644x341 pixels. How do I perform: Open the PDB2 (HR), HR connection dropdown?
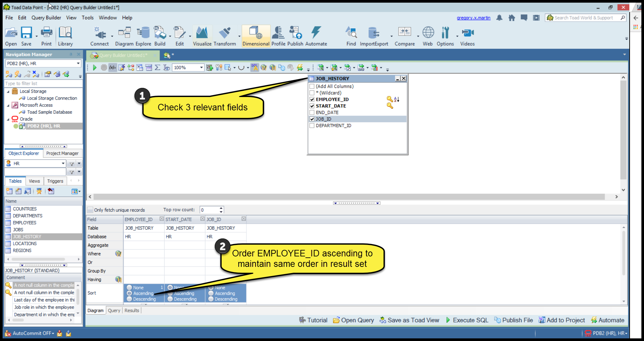pyautogui.click(x=78, y=63)
